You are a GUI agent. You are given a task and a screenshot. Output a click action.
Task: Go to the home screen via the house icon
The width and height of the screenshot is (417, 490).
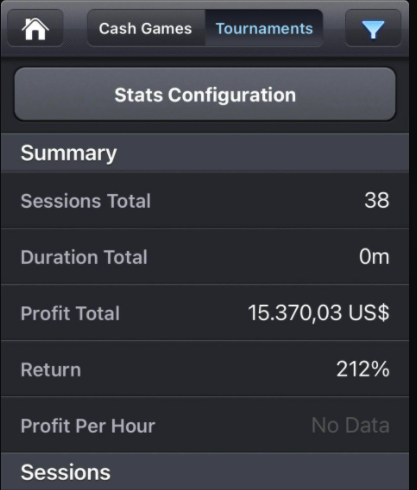35,28
